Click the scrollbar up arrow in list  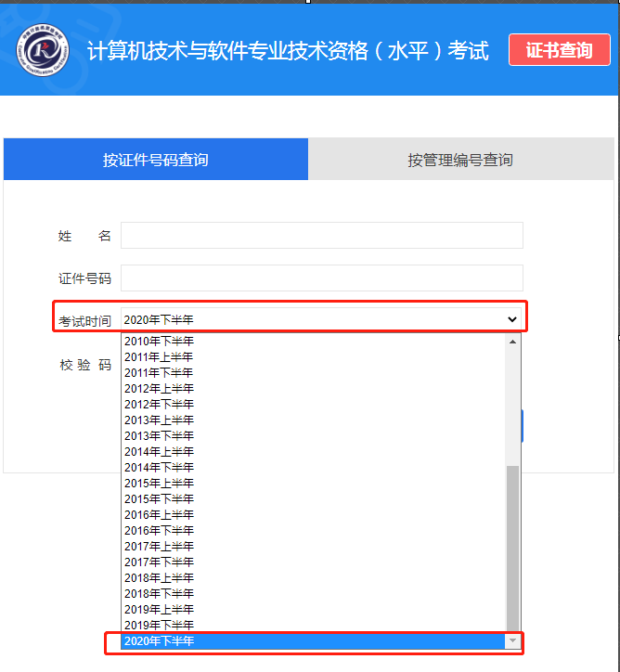point(512,341)
